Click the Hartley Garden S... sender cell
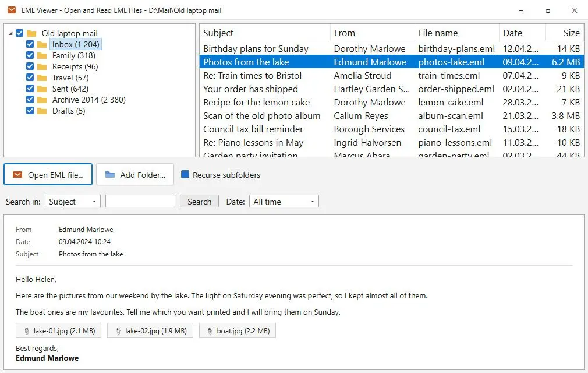Image resolution: width=588 pixels, height=373 pixels. click(371, 89)
